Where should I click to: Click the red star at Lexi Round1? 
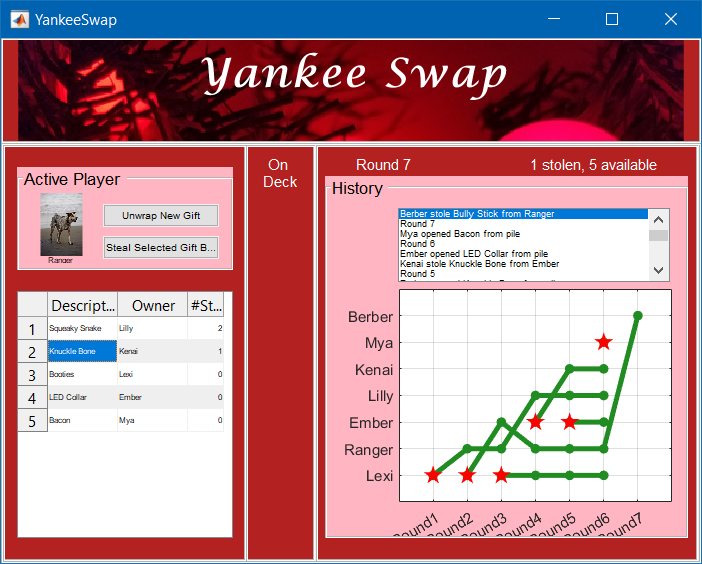tap(433, 475)
